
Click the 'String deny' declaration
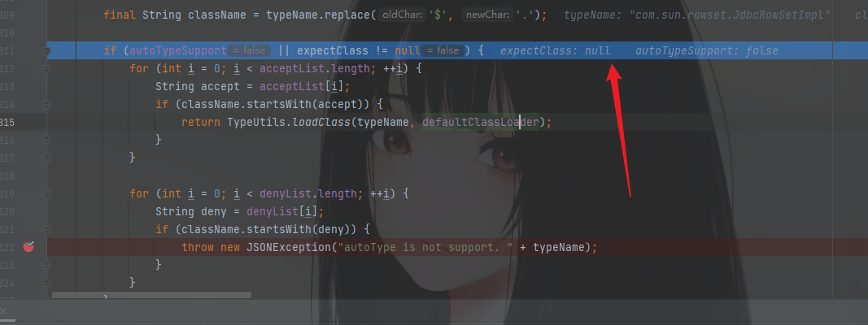pos(191,211)
